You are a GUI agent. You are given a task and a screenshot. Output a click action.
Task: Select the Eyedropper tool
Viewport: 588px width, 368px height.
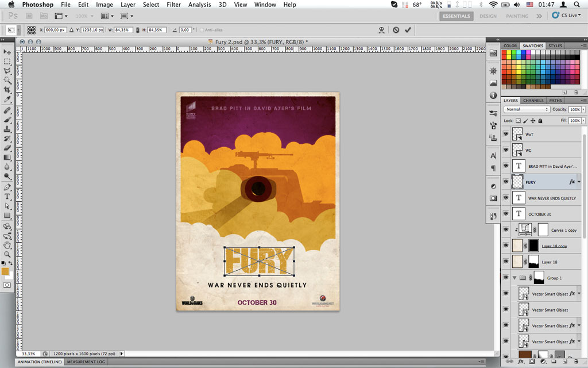tap(7, 99)
